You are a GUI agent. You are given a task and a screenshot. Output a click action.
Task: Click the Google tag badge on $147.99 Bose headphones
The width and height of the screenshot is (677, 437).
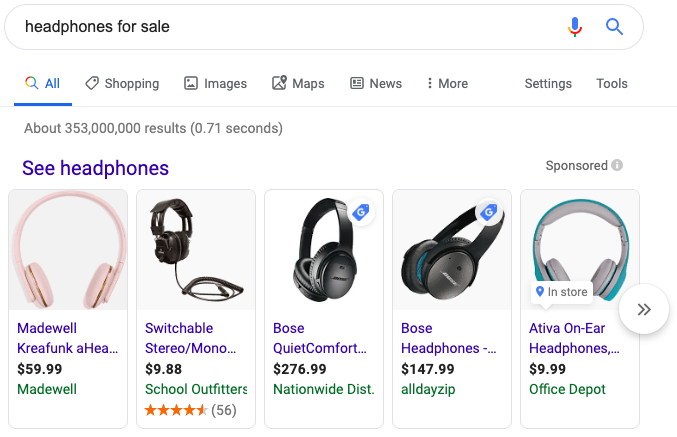pyautogui.click(x=489, y=212)
